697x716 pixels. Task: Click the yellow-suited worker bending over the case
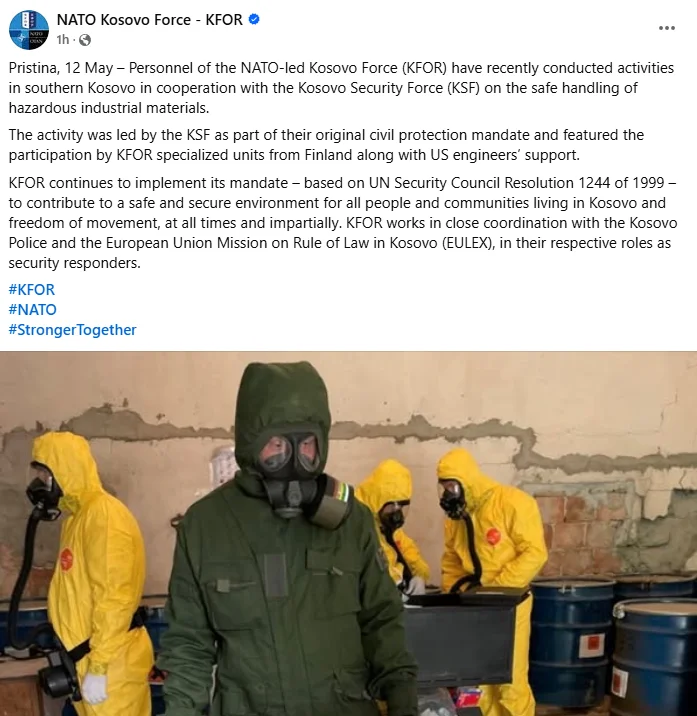[x=491, y=546]
